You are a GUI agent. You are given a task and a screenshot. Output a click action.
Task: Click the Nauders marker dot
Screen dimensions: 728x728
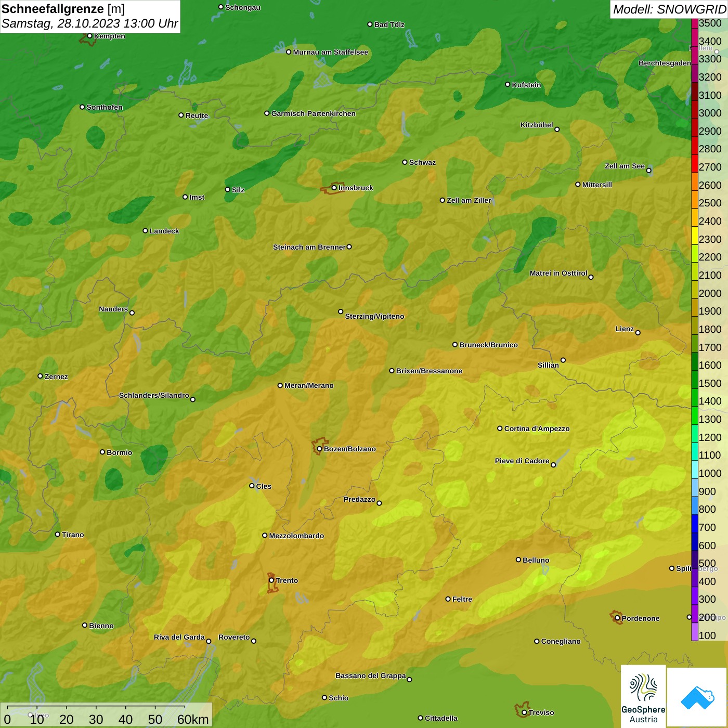132,313
